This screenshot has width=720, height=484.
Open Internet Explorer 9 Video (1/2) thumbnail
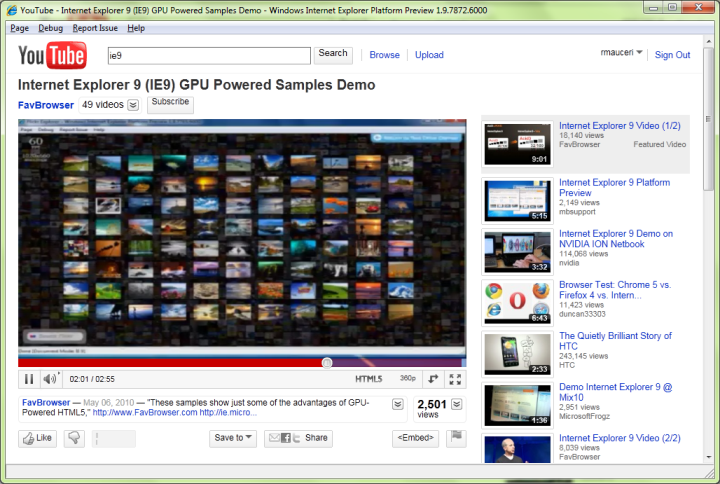coord(517,144)
